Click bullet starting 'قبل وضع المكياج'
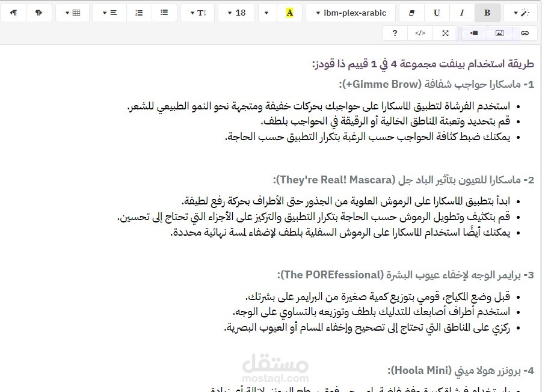Screen dimensions: 551x392 tap(378, 297)
